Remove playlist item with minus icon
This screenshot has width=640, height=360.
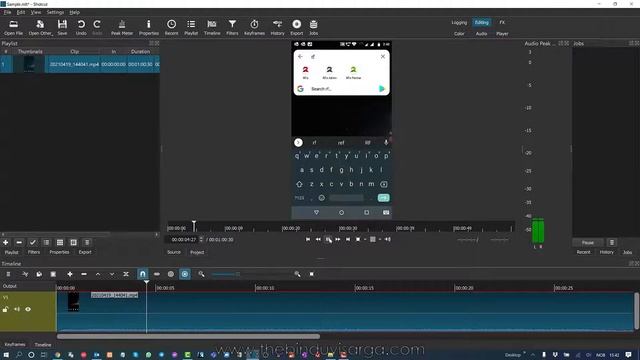click(x=19, y=242)
